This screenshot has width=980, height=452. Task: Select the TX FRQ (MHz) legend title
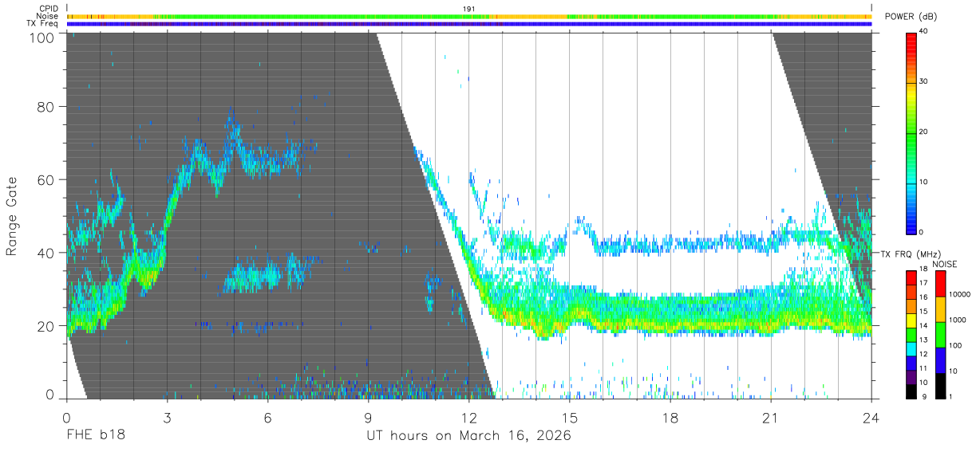point(910,254)
